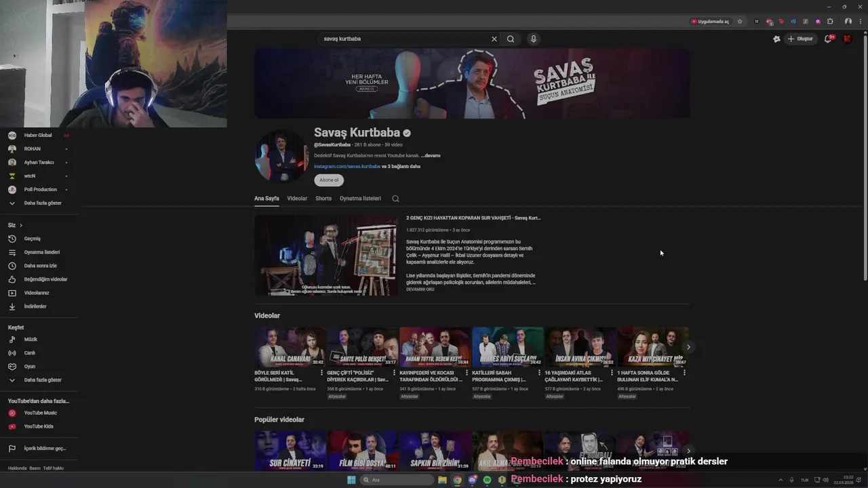This screenshot has width=868, height=488.
Task: Switch to the Videolar channel tab
Action: point(297,199)
